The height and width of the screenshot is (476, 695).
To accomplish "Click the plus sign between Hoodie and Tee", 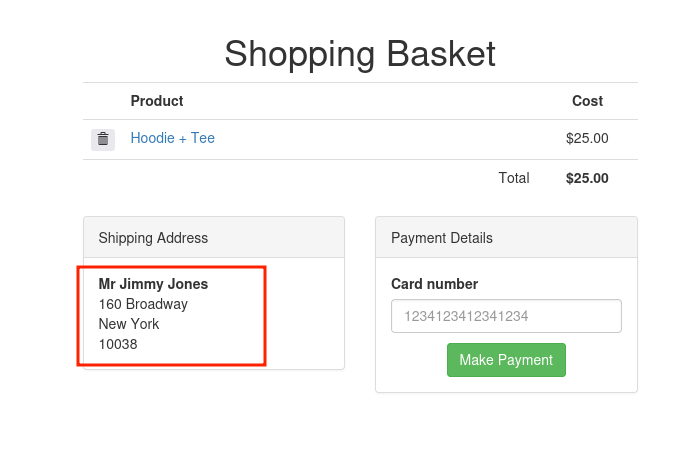I will pyautogui.click(x=183, y=139).
